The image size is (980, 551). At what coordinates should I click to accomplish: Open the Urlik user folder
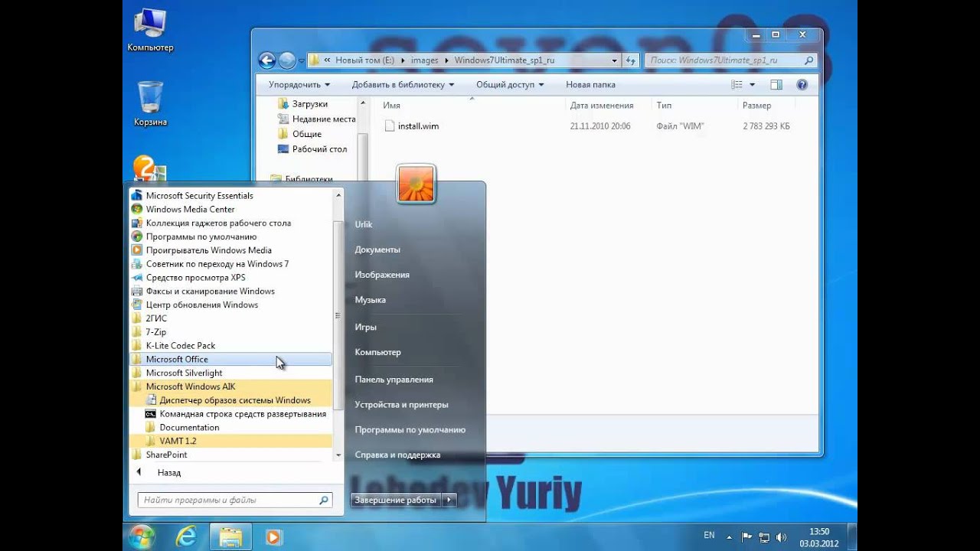click(x=364, y=224)
